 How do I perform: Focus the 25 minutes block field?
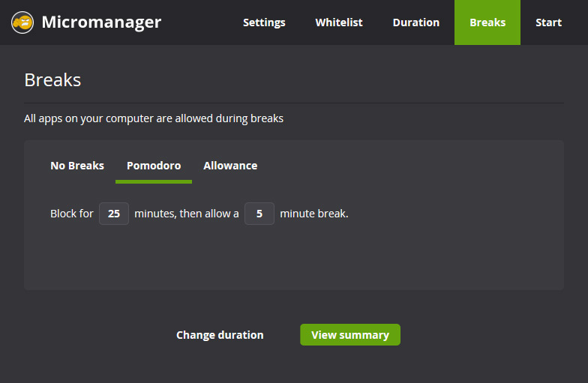tap(114, 214)
